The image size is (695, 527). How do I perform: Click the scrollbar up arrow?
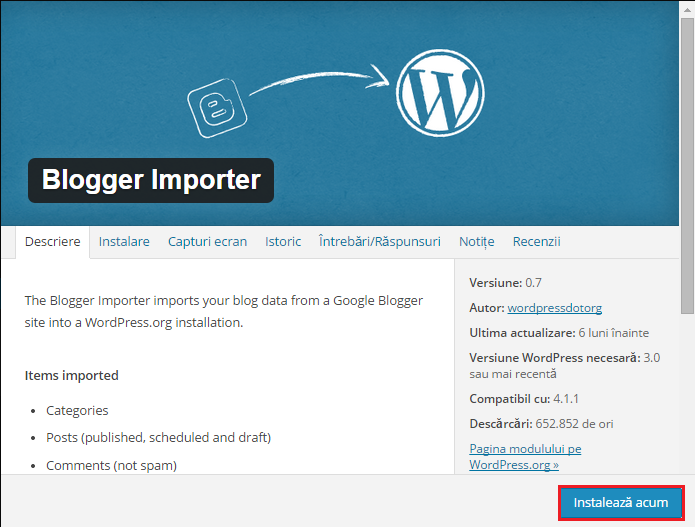[x=687, y=9]
